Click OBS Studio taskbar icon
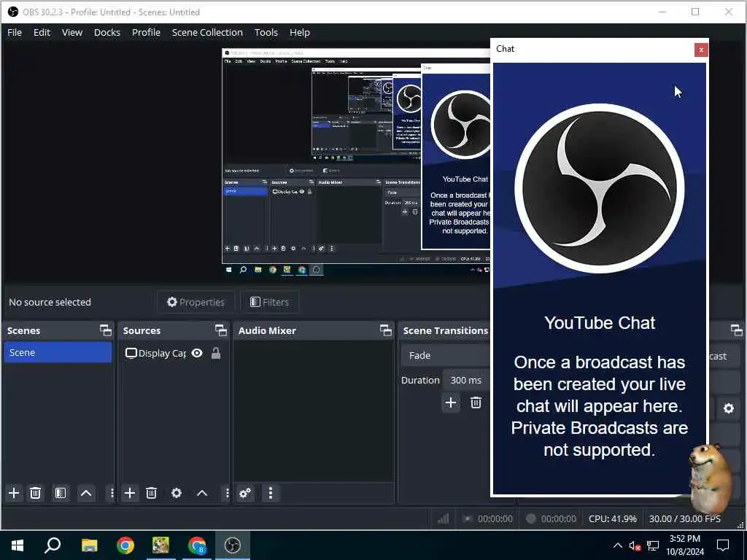The height and width of the screenshot is (560, 747). 233,545
